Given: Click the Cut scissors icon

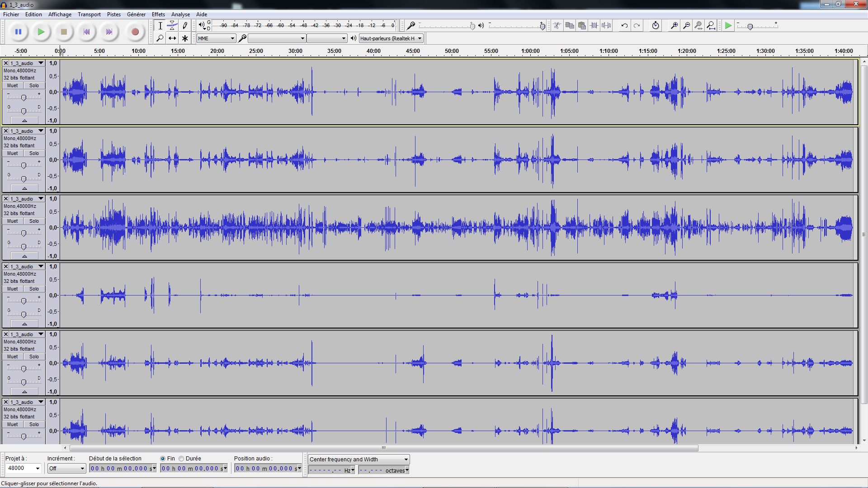Looking at the screenshot, I should tap(557, 26).
